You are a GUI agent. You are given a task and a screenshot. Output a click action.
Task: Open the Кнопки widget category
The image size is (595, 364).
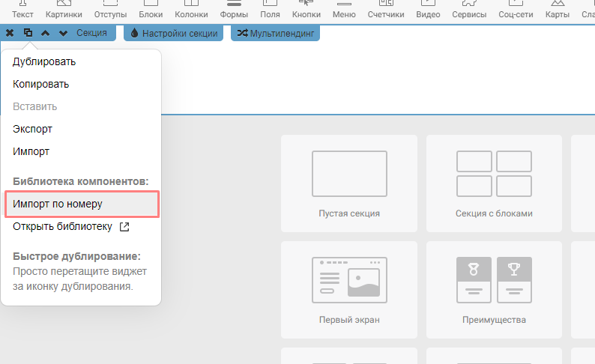(x=306, y=10)
